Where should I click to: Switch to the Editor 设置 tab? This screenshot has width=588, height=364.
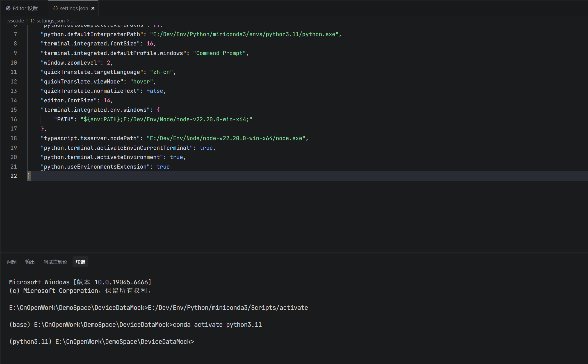click(x=22, y=8)
